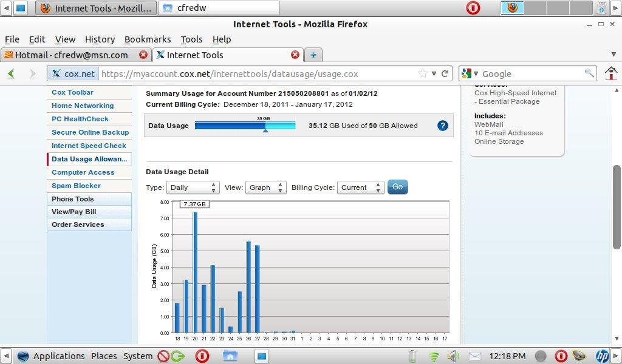
Task: Close the Hotmail tab
Action: point(143,55)
